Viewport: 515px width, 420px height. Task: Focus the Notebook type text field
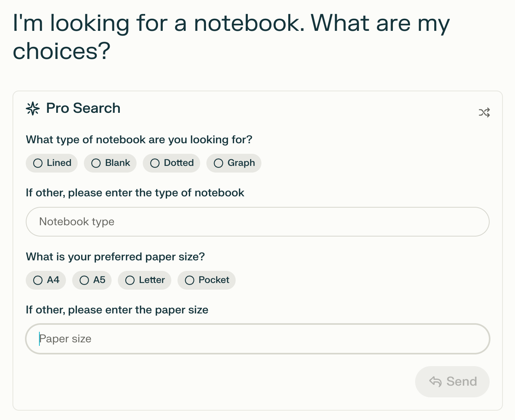coord(257,222)
